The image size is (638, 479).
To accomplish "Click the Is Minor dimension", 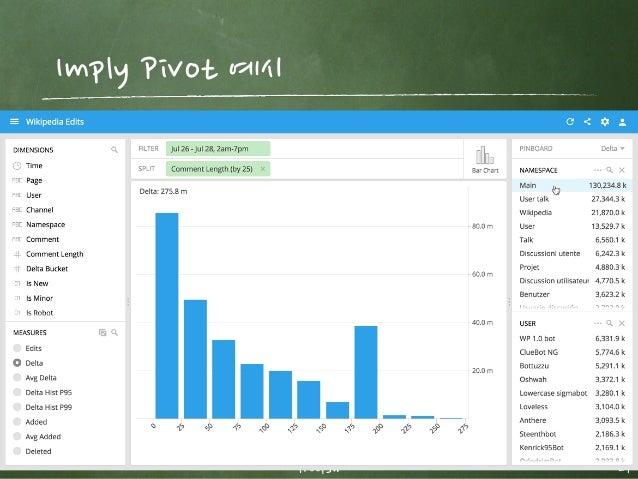I will point(39,298).
